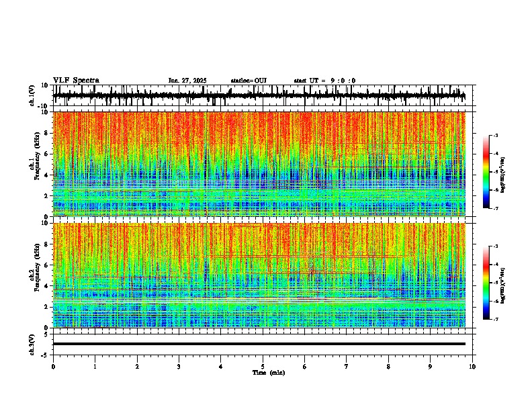Screen dimensions: 532x411
Task: Select the "Jan. 27, 2025" date text
Action: click(x=187, y=81)
